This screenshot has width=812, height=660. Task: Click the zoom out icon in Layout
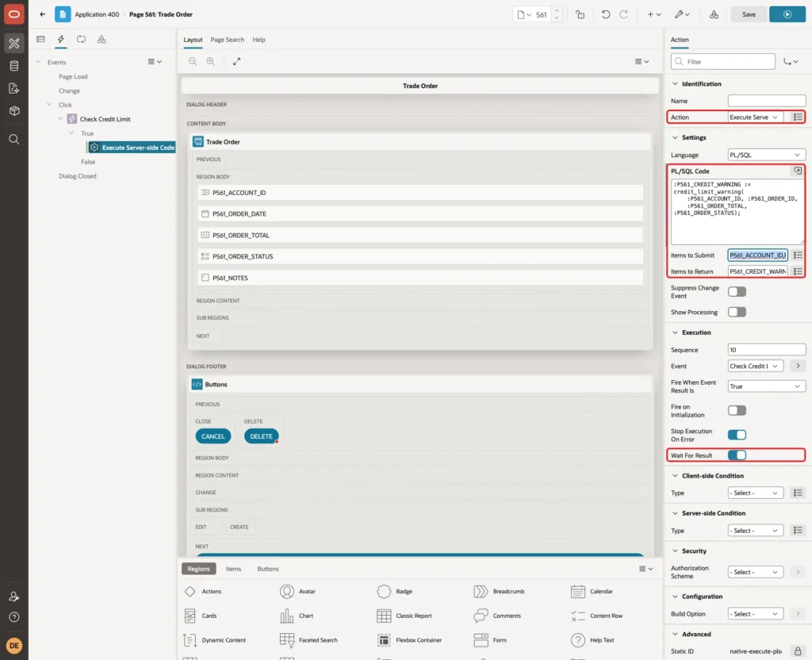click(193, 61)
